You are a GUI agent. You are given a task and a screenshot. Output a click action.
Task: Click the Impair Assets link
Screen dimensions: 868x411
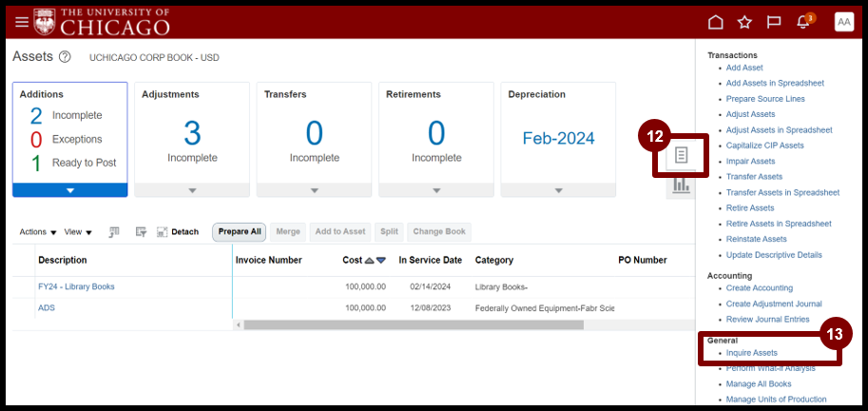point(750,161)
